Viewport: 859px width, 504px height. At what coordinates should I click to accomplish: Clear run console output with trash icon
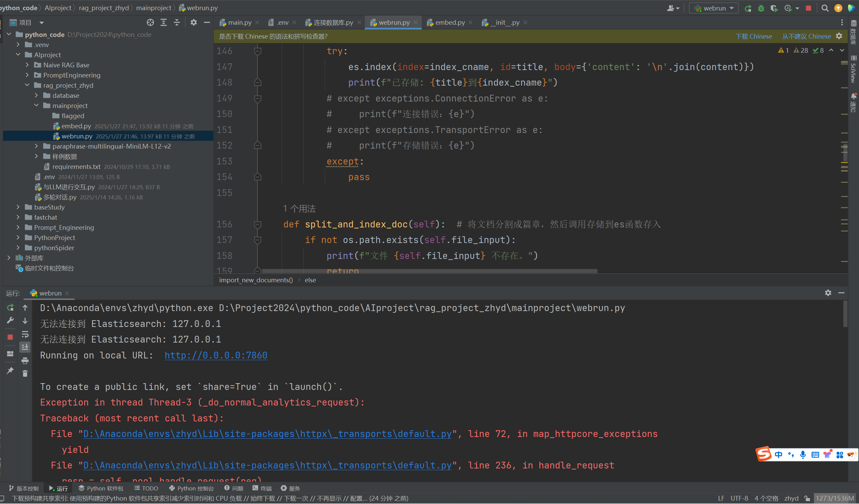[25, 374]
